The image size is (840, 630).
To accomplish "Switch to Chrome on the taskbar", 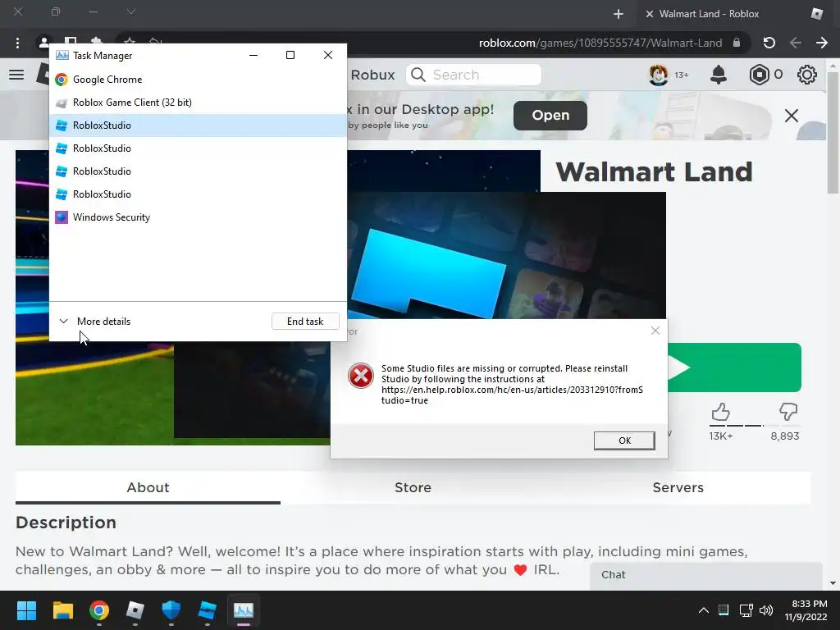I will coord(99,610).
